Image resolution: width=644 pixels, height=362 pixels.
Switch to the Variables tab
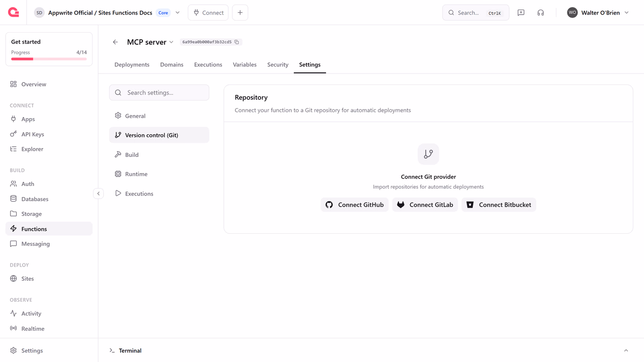(245, 65)
